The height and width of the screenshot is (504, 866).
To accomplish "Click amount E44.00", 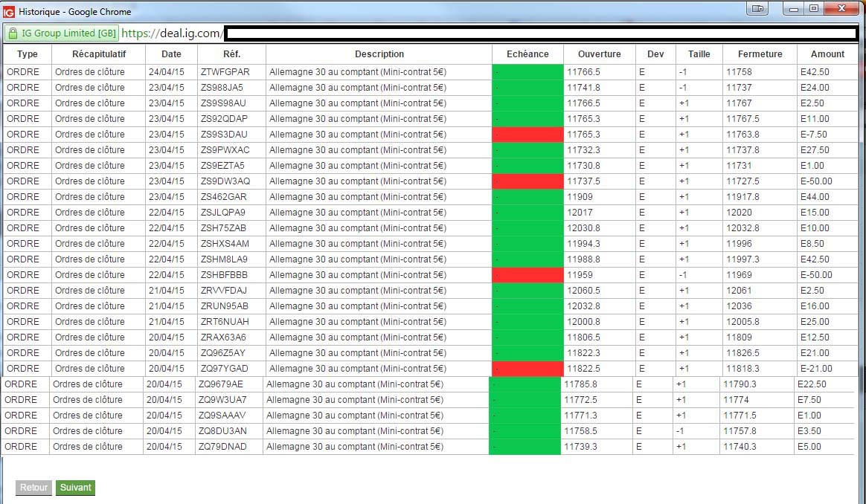I will (x=815, y=197).
